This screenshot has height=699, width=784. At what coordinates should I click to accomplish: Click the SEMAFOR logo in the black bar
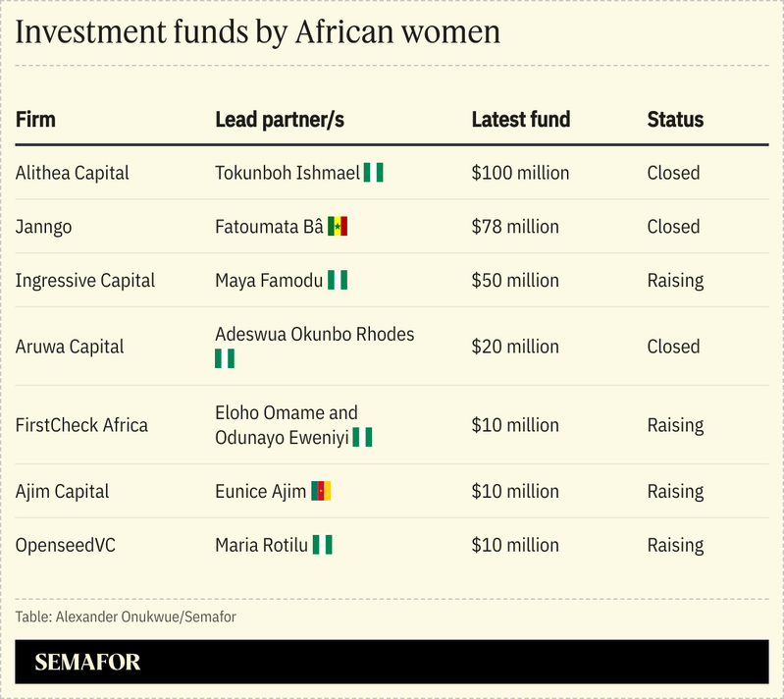(x=87, y=663)
